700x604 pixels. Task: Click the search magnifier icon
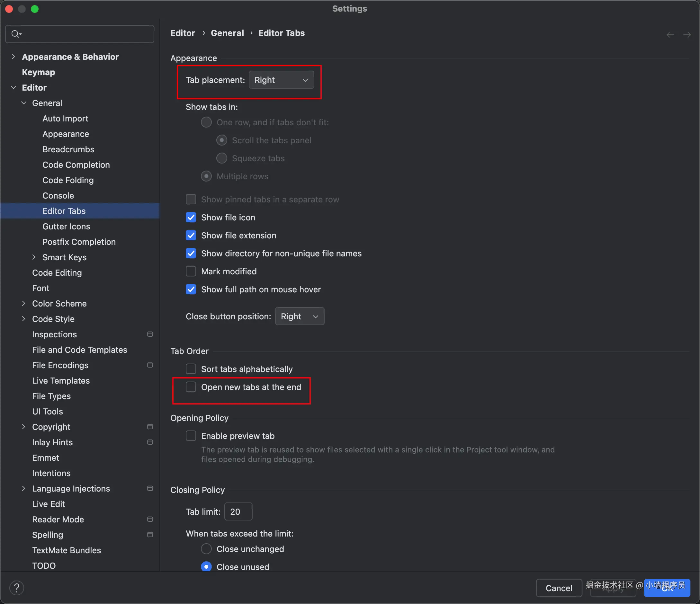tap(15, 34)
